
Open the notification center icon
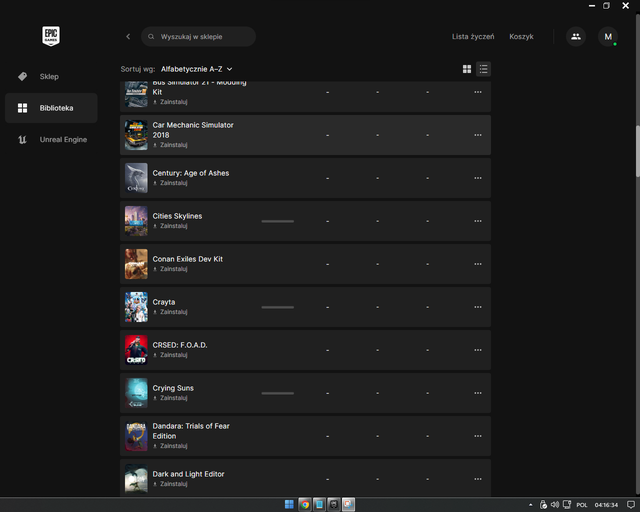point(631,505)
